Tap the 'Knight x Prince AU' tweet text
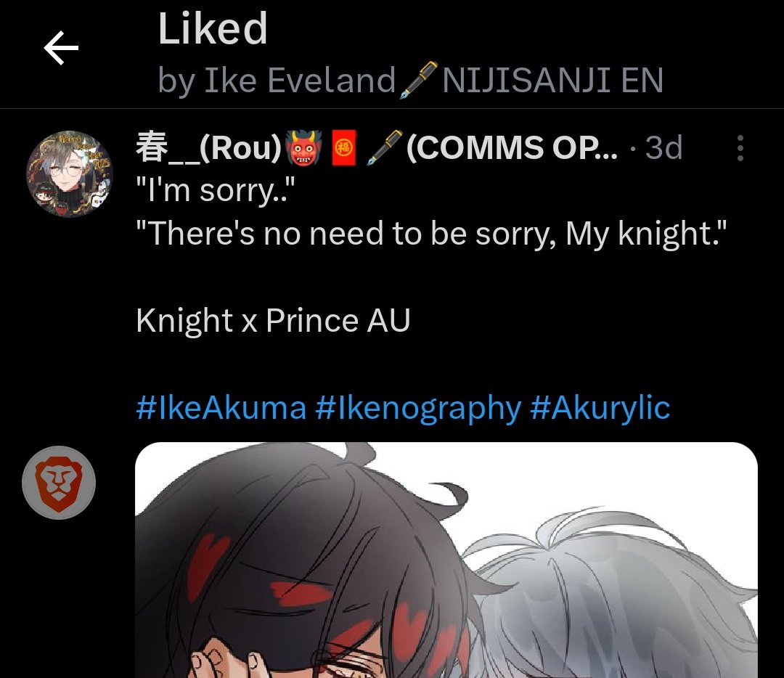Screen dimensions: 784x678 coord(273,321)
